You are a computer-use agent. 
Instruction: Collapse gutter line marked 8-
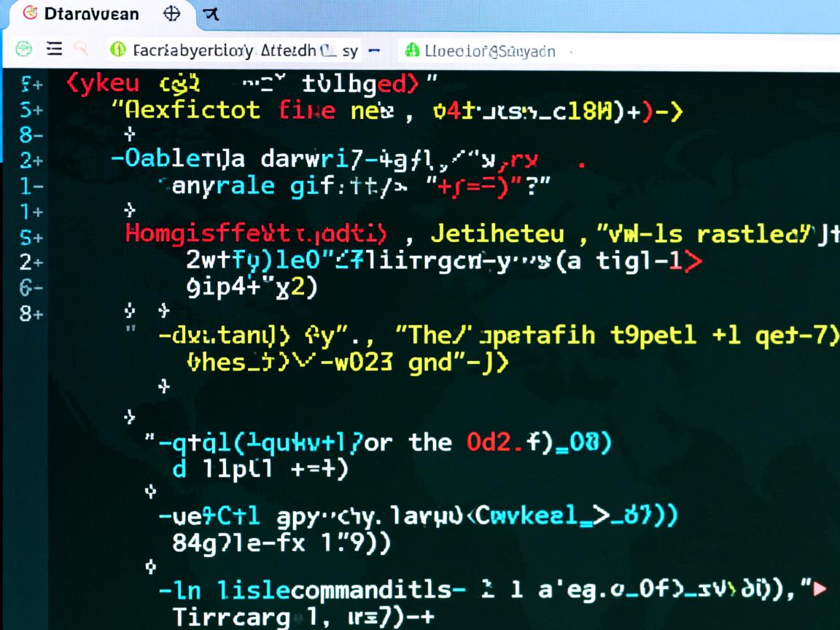31,135
